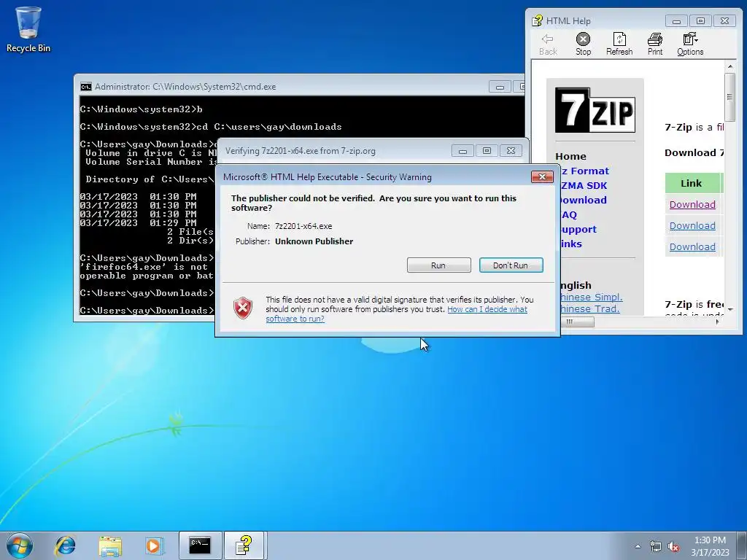Open 'How can I decide what software to run?' link
This screenshot has height=560, width=747.
(x=396, y=314)
